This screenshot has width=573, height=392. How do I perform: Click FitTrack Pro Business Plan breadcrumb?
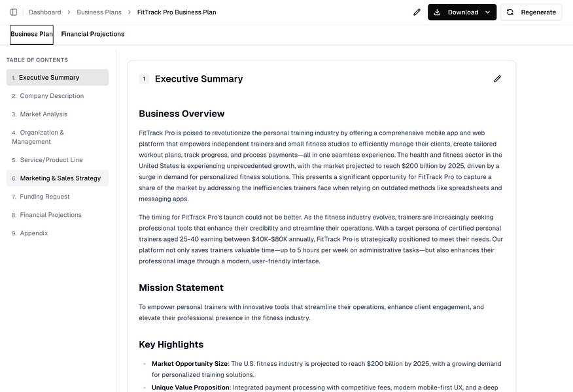click(x=177, y=12)
